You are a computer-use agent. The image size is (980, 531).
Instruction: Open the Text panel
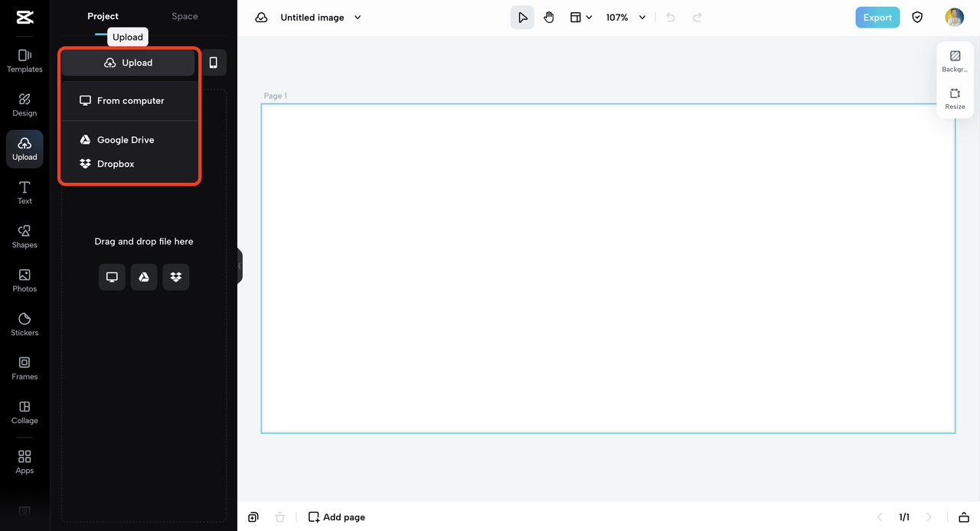[24, 193]
